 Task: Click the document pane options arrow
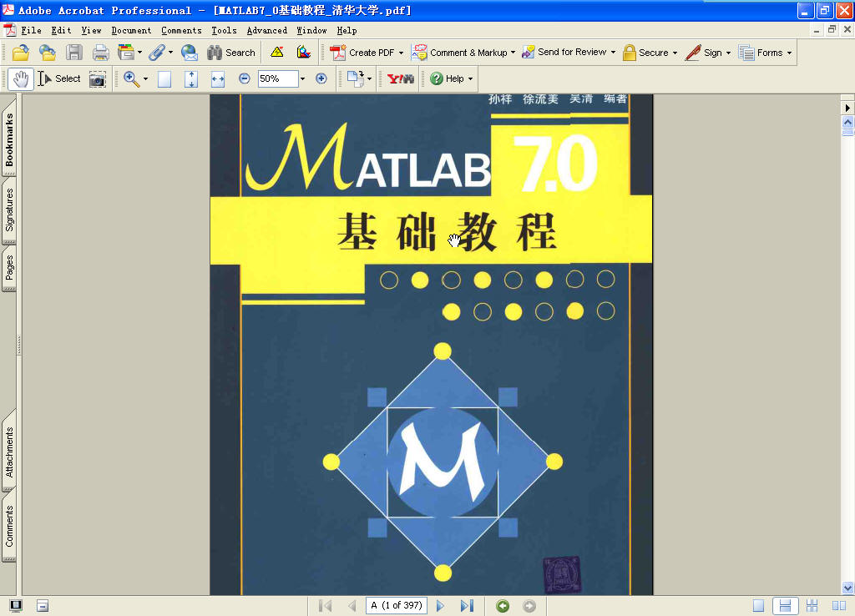coord(847,108)
